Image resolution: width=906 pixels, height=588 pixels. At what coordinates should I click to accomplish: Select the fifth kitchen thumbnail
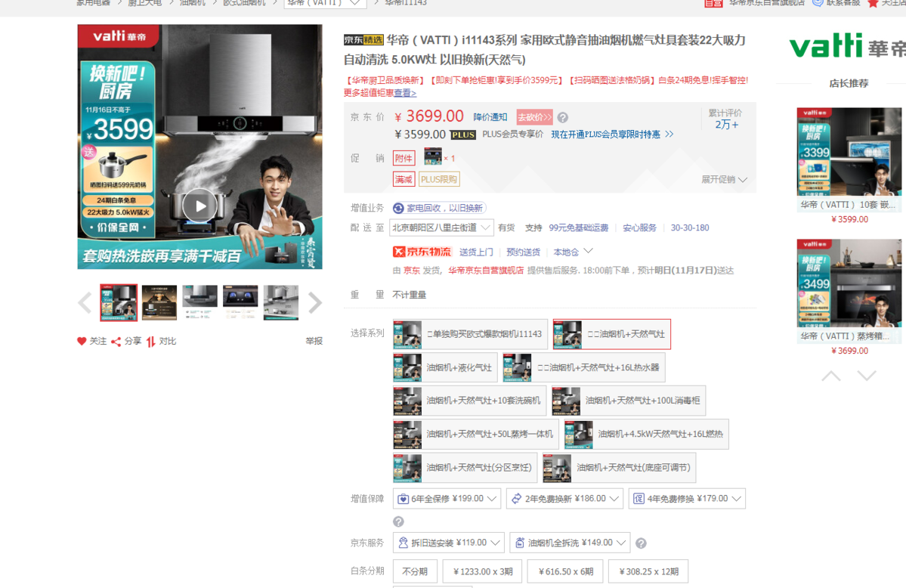[281, 302]
